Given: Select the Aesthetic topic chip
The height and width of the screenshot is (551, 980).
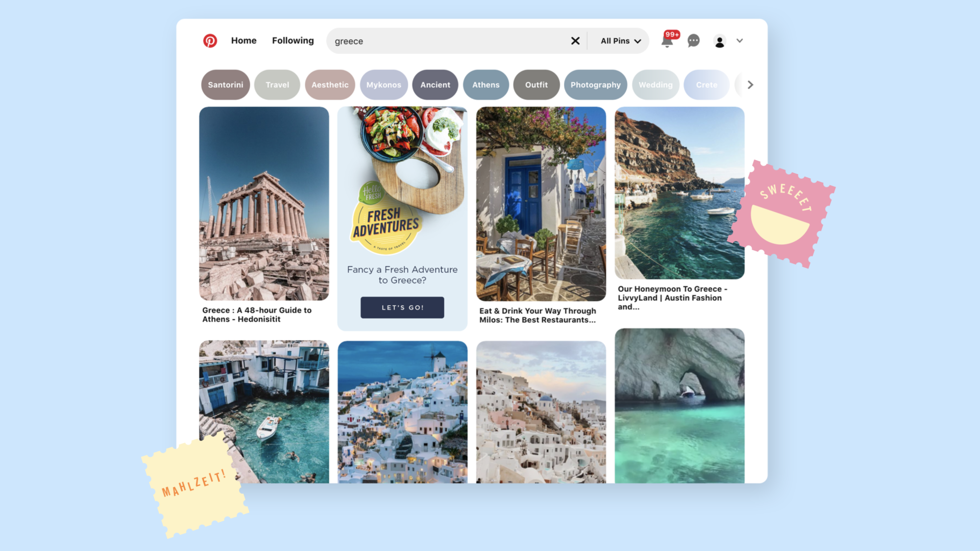Looking at the screenshot, I should click(330, 85).
